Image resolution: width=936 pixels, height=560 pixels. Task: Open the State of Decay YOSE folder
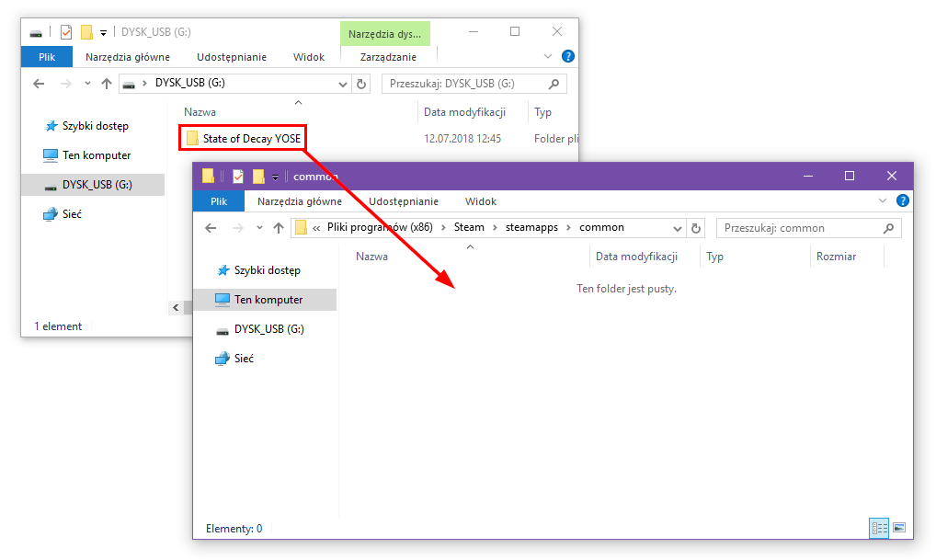point(251,139)
